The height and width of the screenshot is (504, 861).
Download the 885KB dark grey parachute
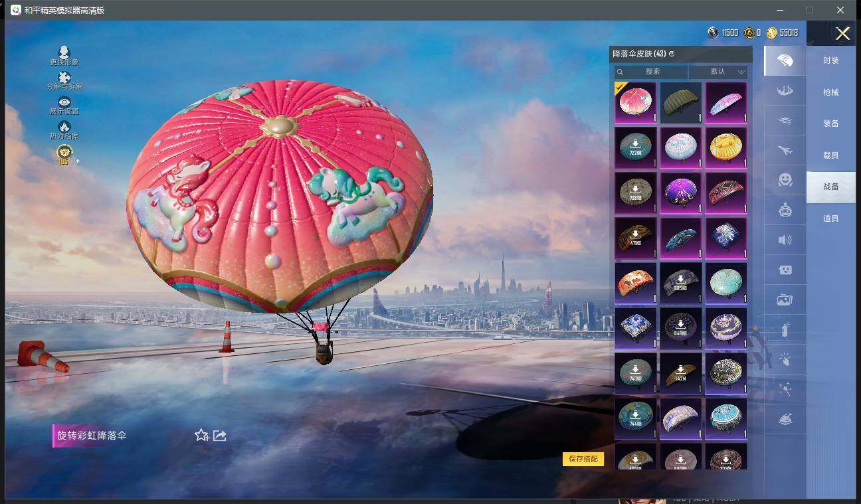(x=681, y=283)
